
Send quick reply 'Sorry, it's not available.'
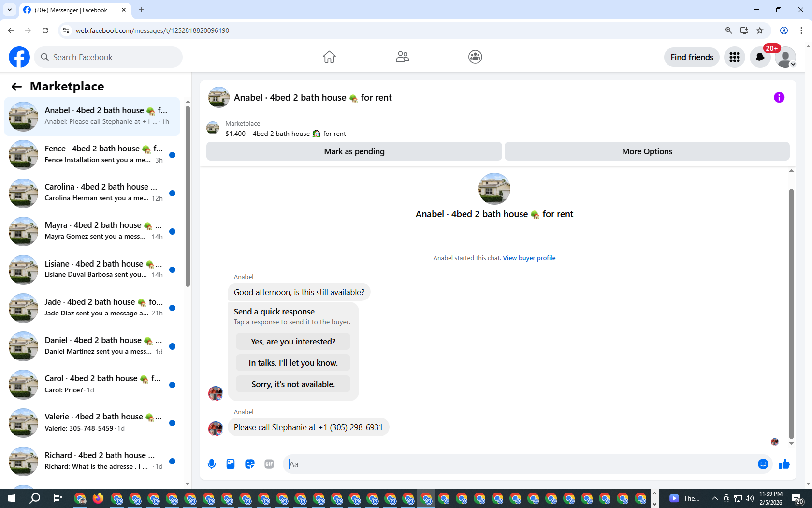pyautogui.click(x=293, y=384)
